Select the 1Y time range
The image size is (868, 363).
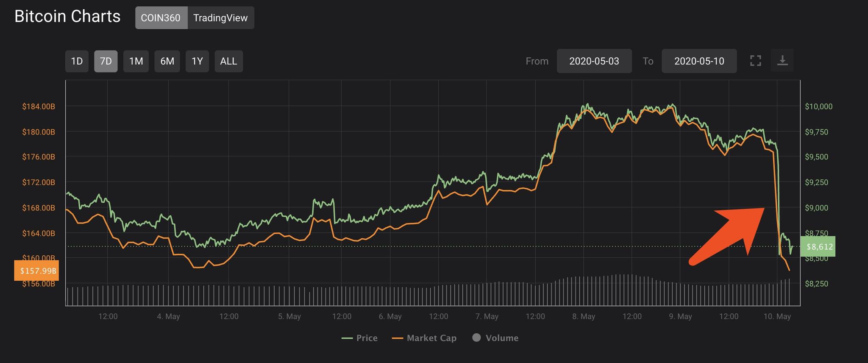coord(197,61)
